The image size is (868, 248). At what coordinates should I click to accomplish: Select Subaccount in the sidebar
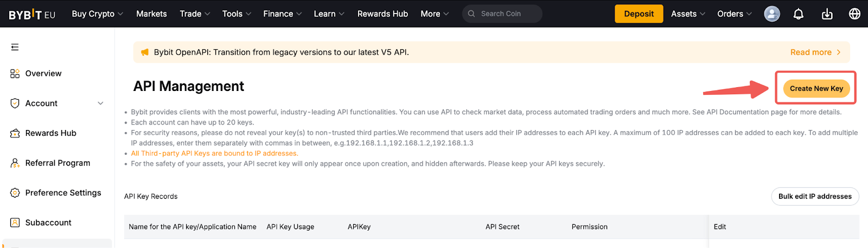click(48, 223)
